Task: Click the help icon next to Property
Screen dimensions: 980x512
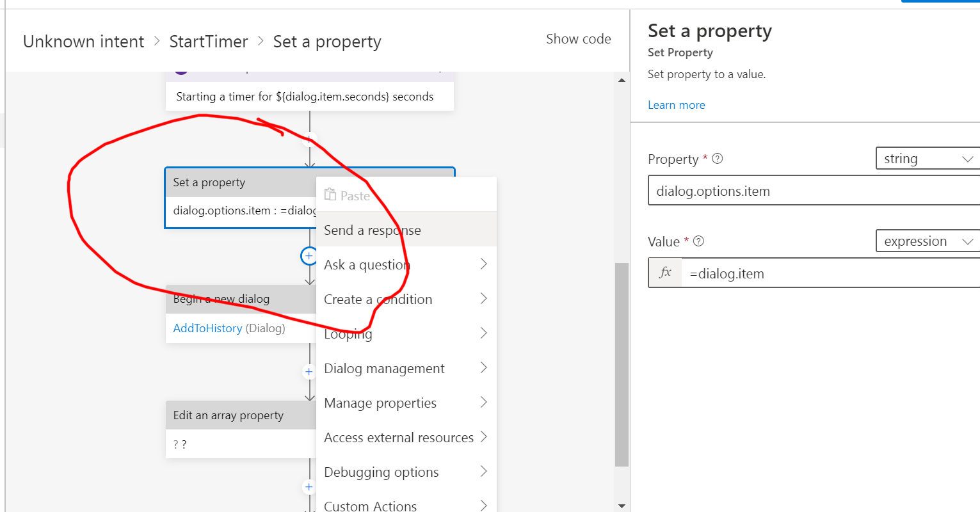Action: pyautogui.click(x=718, y=159)
